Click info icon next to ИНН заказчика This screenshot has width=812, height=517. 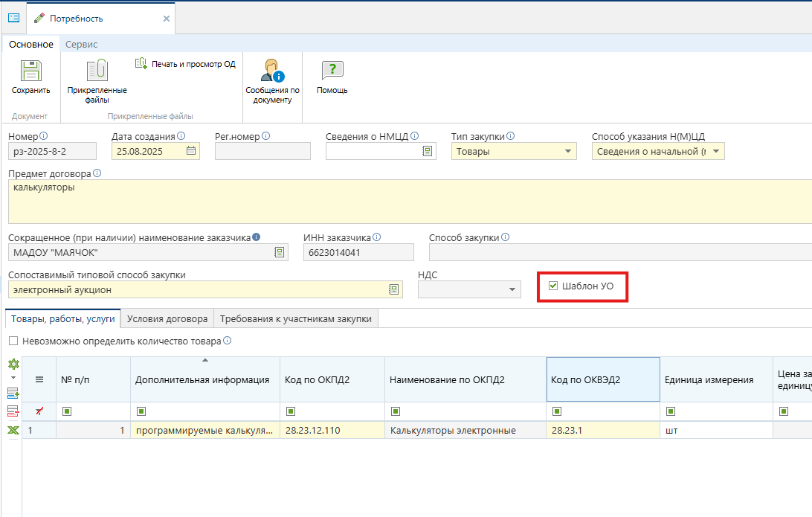tap(376, 237)
